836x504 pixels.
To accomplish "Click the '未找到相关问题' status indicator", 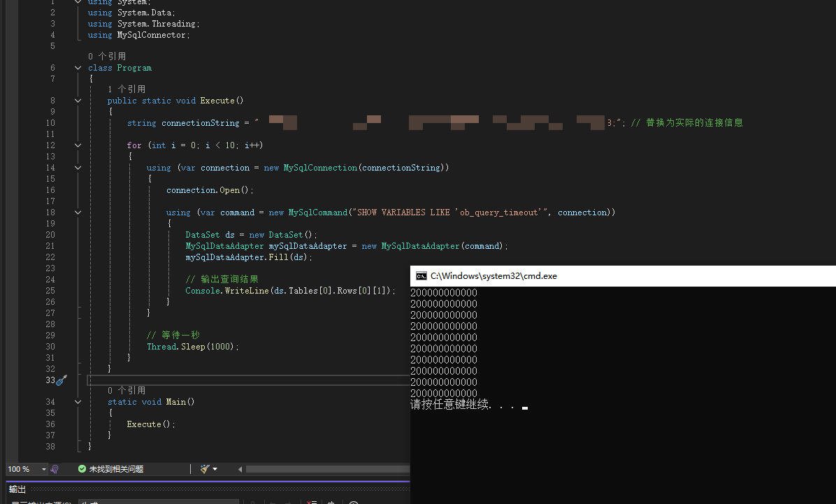I will click(116, 469).
